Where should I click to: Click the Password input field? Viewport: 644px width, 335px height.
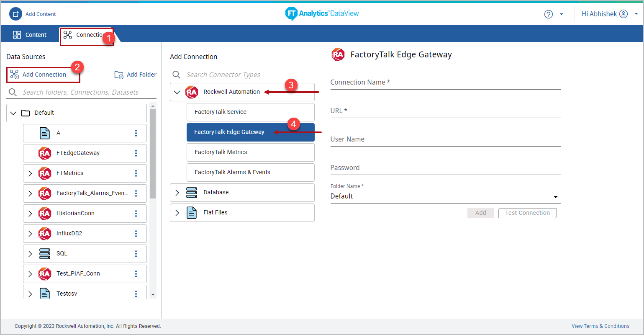pyautogui.click(x=445, y=168)
